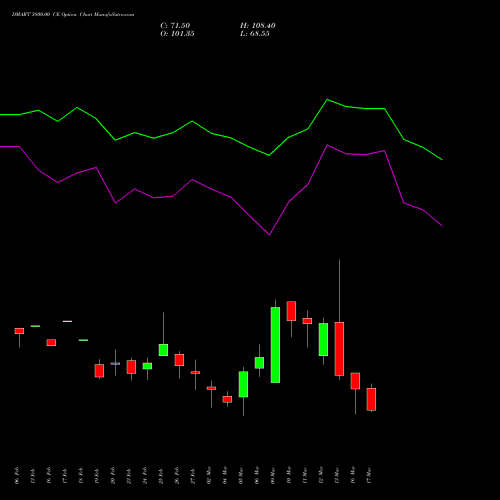Click the red candlestick above 06 Feb
Viewport: 500px width, 500px height.
(x=19, y=331)
